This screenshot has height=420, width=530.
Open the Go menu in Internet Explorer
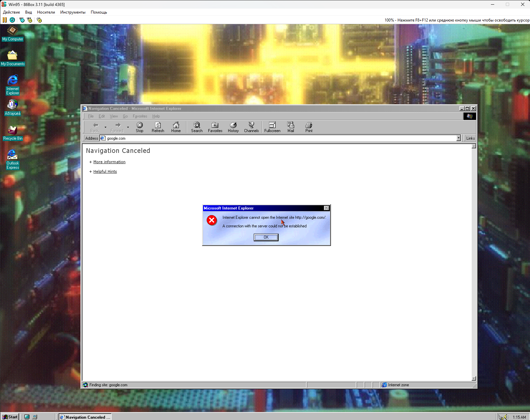pyautogui.click(x=125, y=116)
